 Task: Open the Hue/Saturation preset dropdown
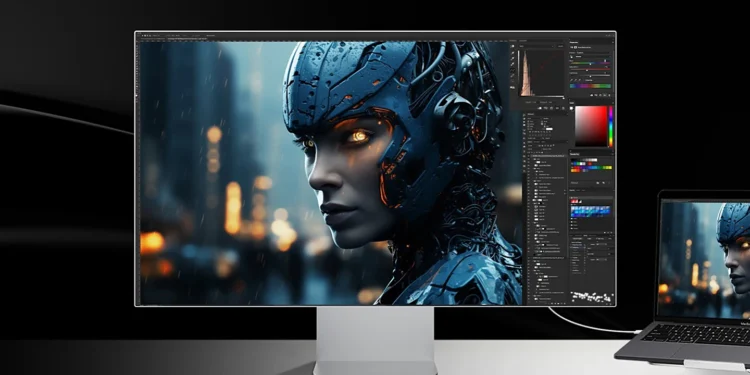pyautogui.click(x=593, y=53)
